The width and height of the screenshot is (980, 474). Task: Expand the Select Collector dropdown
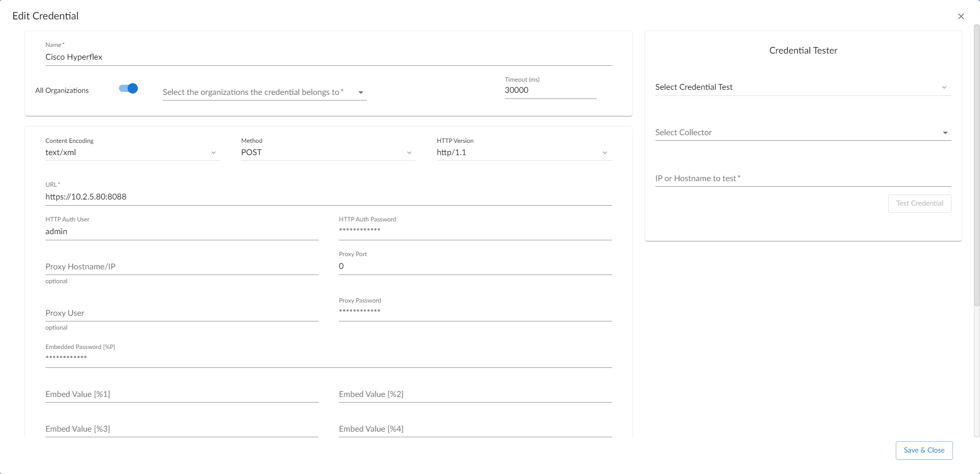click(x=803, y=133)
